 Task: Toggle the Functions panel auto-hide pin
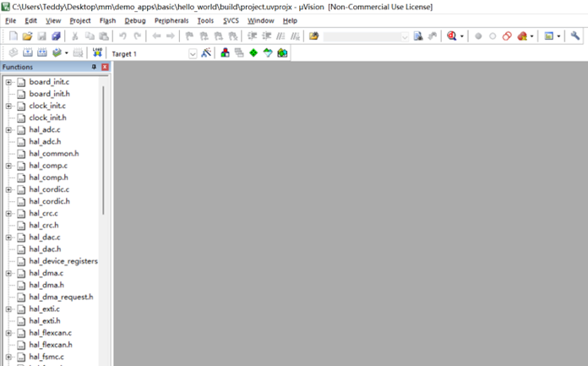point(94,67)
